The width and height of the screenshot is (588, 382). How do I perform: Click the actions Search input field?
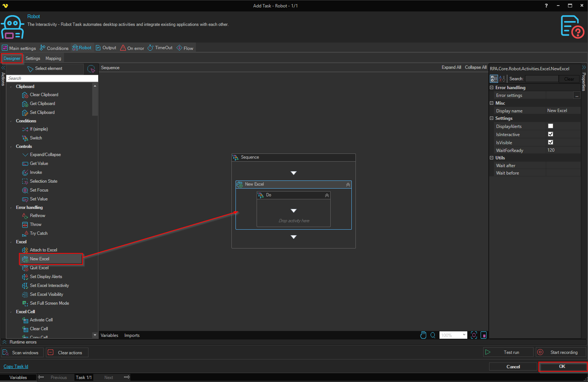tap(52, 78)
